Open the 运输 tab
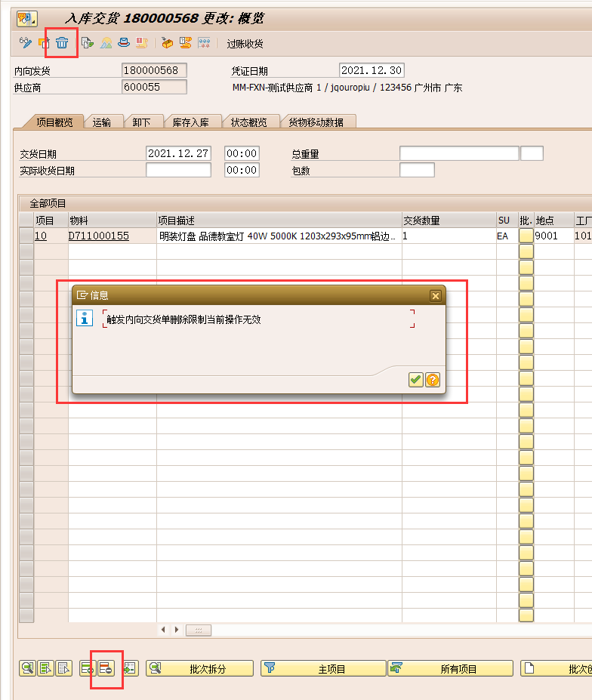This screenshot has width=592, height=700. (x=102, y=122)
